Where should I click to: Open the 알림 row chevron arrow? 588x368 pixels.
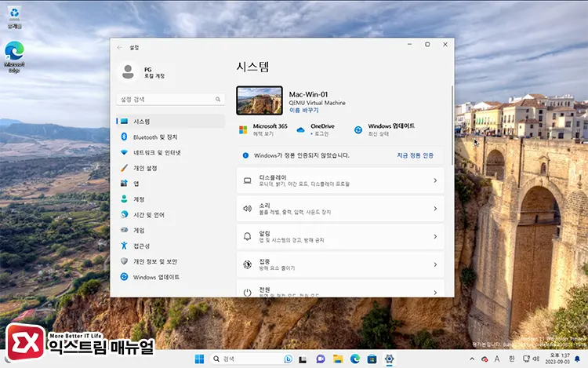tap(435, 237)
